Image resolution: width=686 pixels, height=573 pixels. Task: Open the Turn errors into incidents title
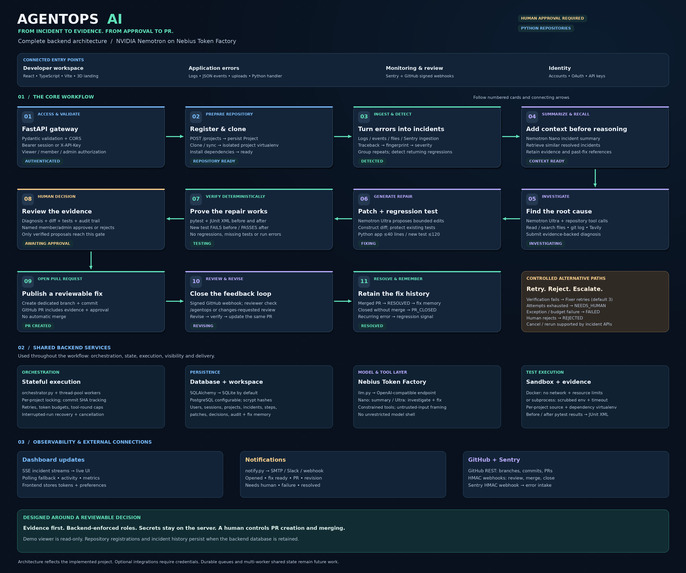pos(401,129)
